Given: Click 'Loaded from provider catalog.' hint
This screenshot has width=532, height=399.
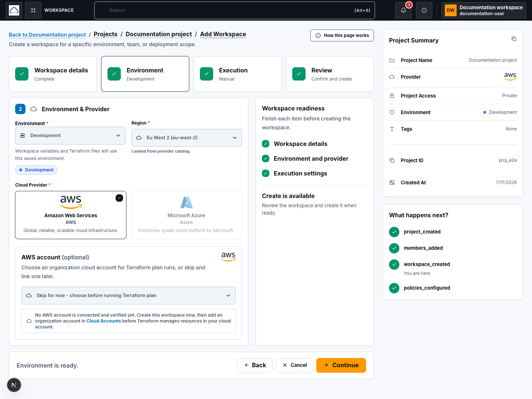Looking at the screenshot, I should [x=161, y=151].
